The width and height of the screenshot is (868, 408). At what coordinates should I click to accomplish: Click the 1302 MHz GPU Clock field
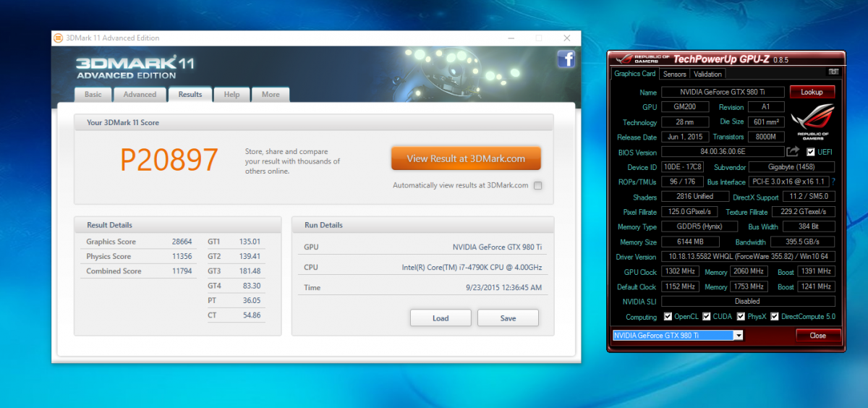pos(679,271)
